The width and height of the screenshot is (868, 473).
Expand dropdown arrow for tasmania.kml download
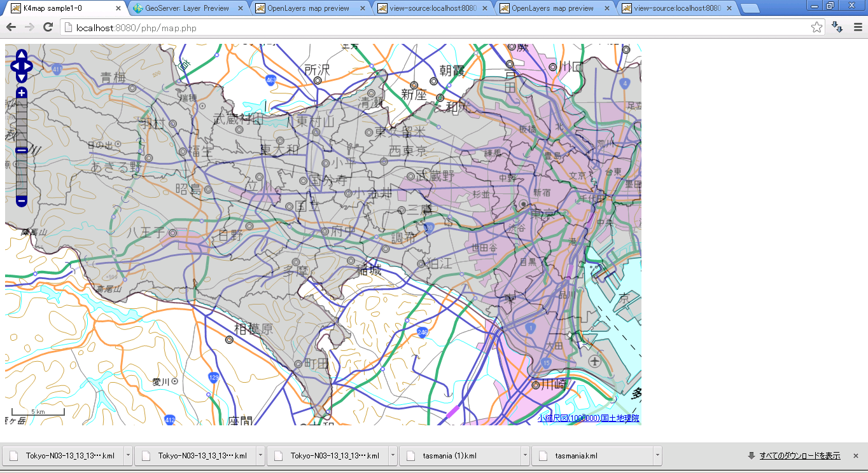click(x=657, y=455)
